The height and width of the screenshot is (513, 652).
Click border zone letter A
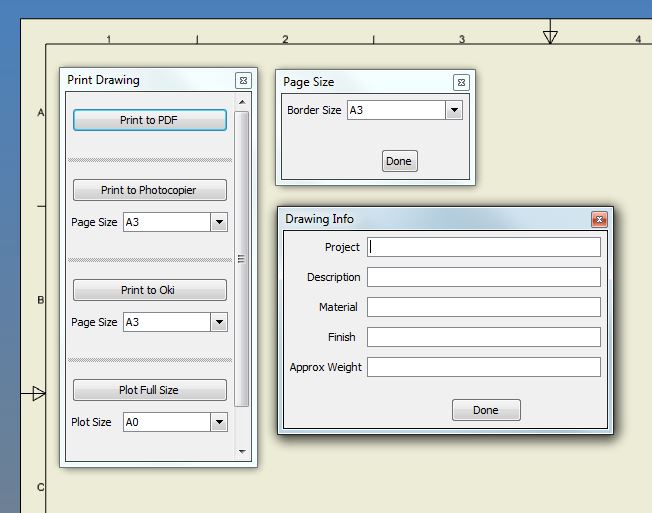tap(40, 112)
